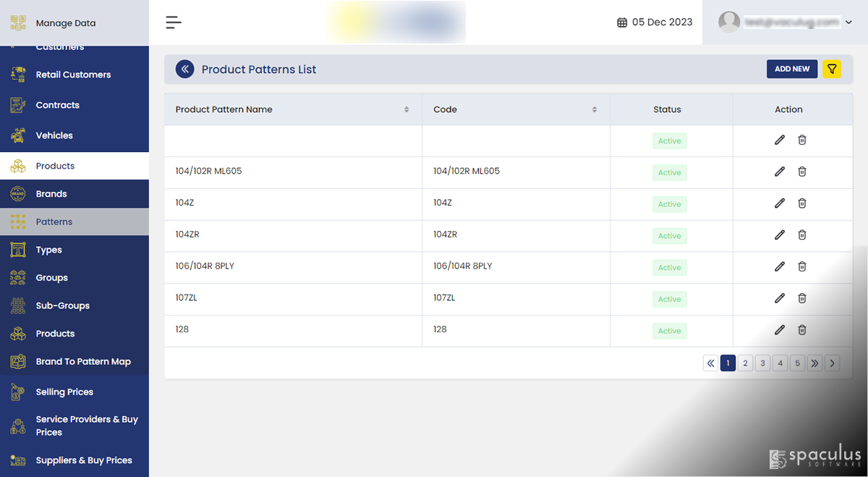The image size is (868, 477).
Task: Click the yellow filter icon
Action: [x=832, y=69]
